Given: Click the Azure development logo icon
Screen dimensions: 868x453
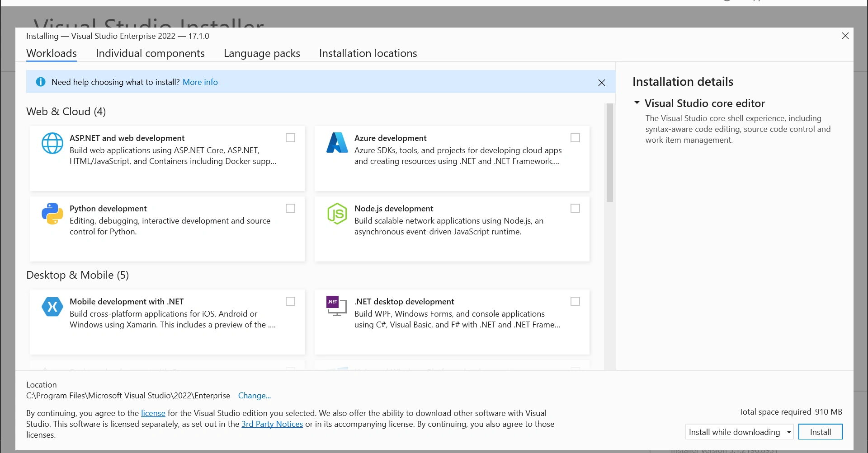Looking at the screenshot, I should pyautogui.click(x=337, y=143).
